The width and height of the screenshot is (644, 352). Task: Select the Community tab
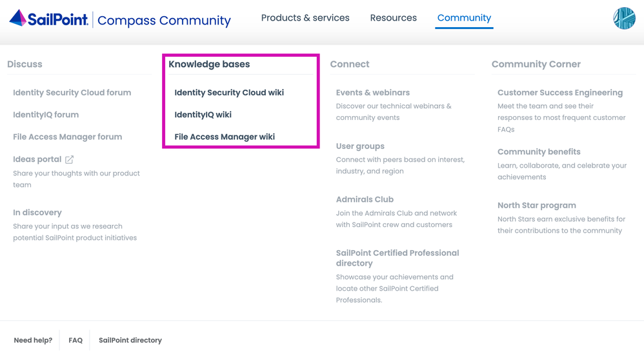(464, 18)
